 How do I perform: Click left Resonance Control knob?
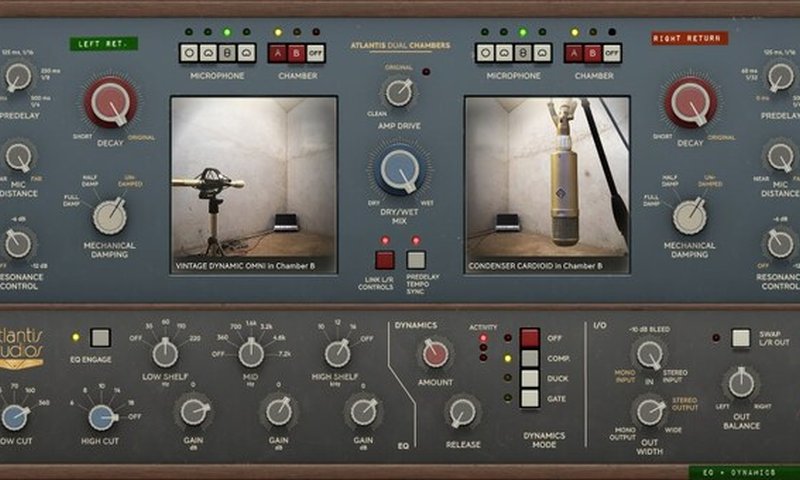tap(18, 244)
